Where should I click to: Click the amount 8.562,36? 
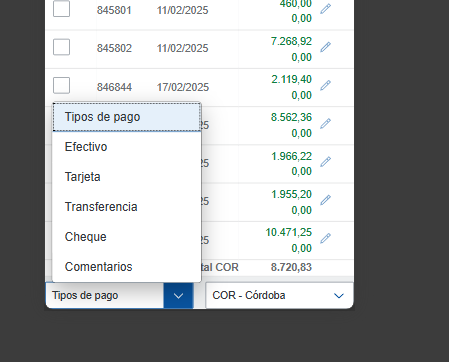(291, 117)
